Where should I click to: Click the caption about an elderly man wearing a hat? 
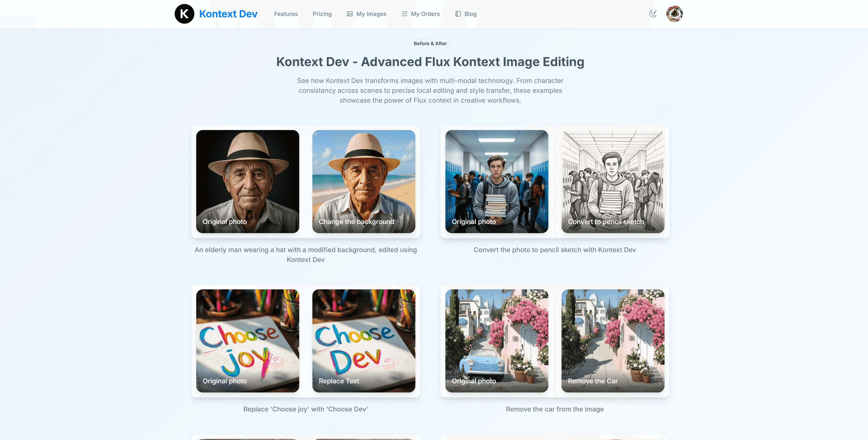click(x=306, y=255)
